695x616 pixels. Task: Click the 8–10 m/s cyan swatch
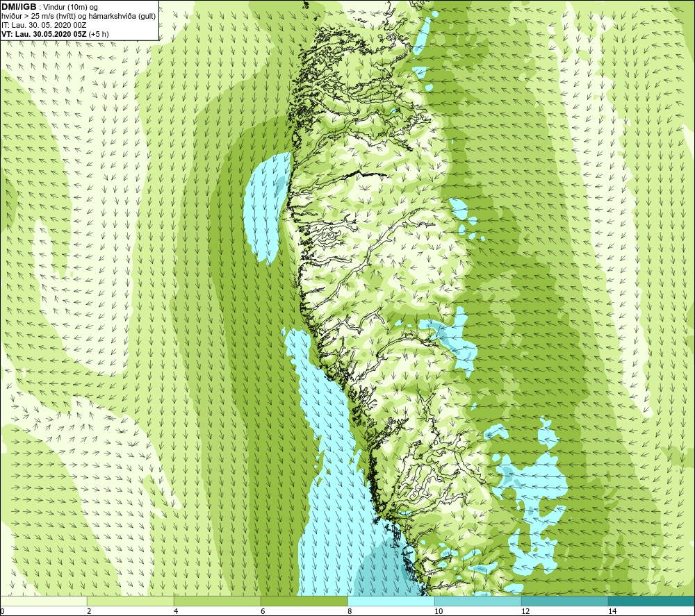tap(391, 601)
